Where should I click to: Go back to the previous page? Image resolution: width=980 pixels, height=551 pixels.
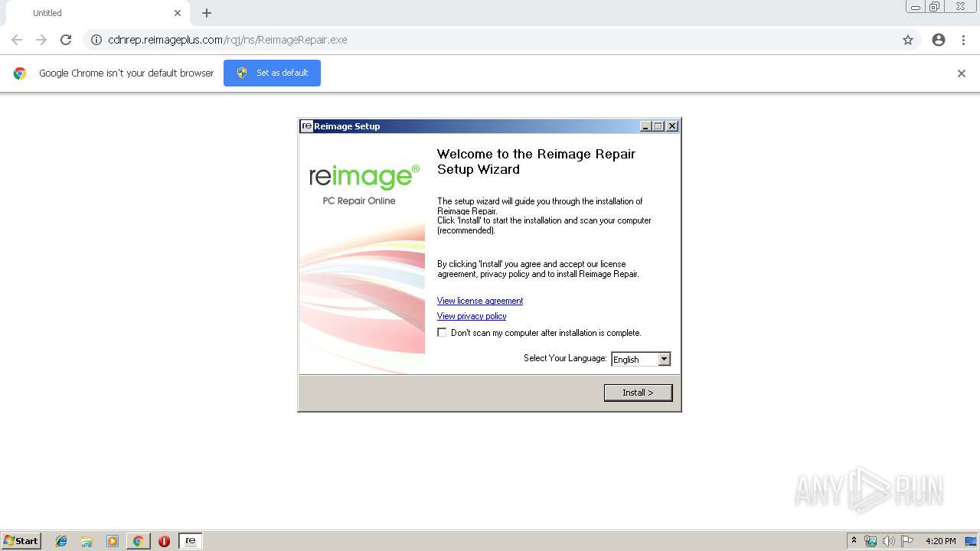(x=17, y=40)
